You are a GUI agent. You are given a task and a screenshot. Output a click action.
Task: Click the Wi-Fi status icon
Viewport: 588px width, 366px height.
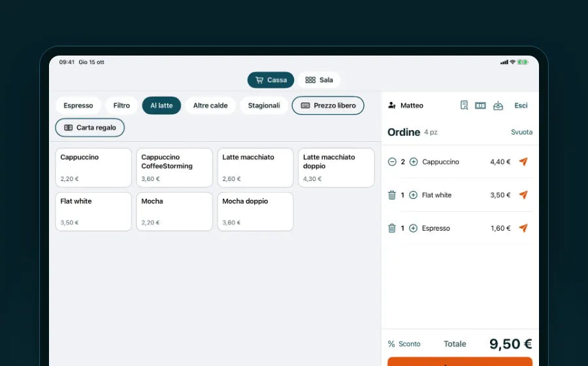513,62
